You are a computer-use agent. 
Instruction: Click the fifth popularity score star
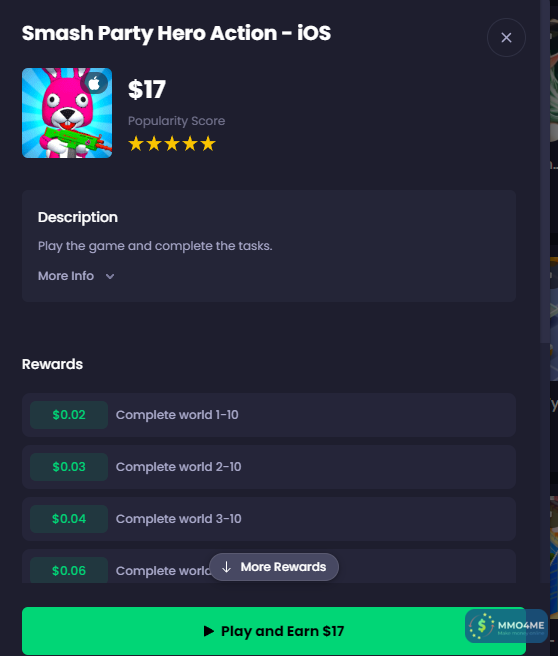point(208,144)
